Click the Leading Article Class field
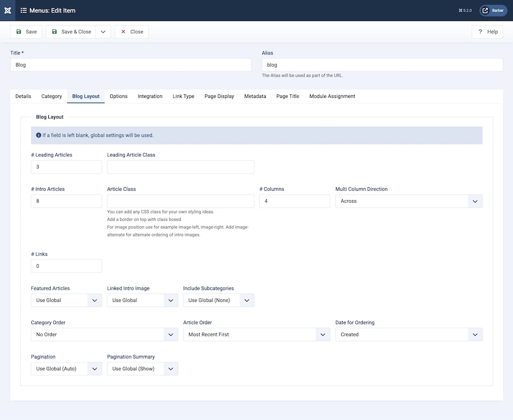Image resolution: width=513 pixels, height=420 pixels. [x=181, y=167]
